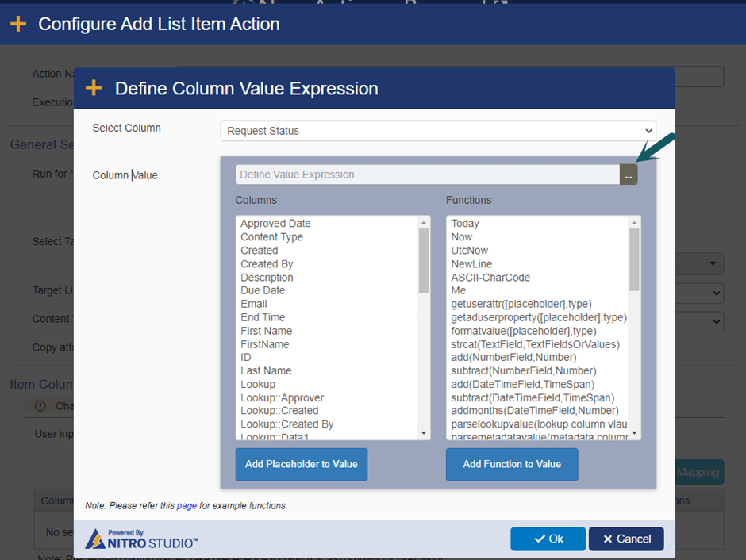Select Approved Date in Columns list

pyautogui.click(x=275, y=224)
